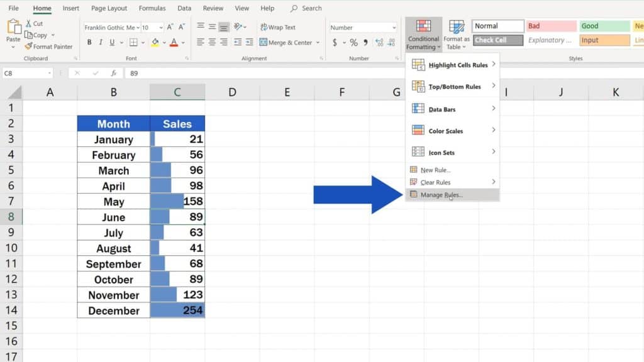Click the Accounting dollar sign icon
Image resolution: width=644 pixels, height=362 pixels.
pos(335,43)
